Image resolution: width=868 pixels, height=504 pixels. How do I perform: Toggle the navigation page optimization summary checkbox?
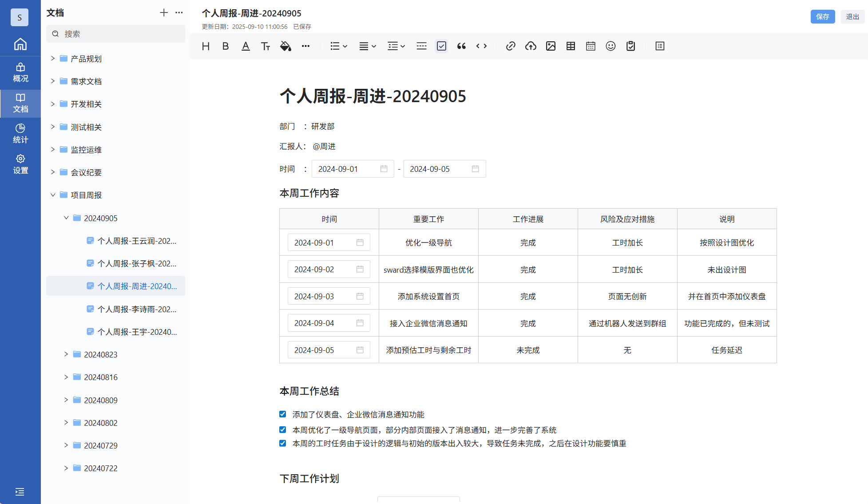[283, 430]
